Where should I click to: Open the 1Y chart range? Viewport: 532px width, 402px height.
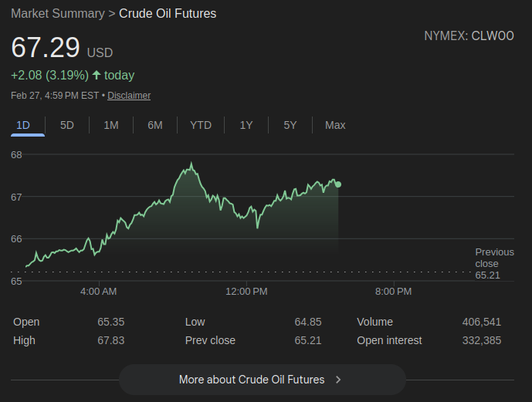[246, 125]
